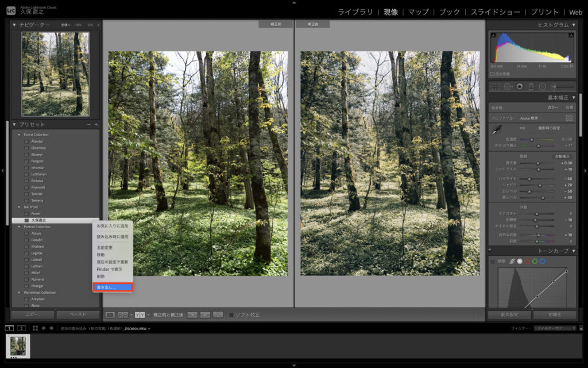Image resolution: width=588 pixels, height=368 pixels.
Task: Collapse the Portrait Collection preset group
Action: coord(19,227)
